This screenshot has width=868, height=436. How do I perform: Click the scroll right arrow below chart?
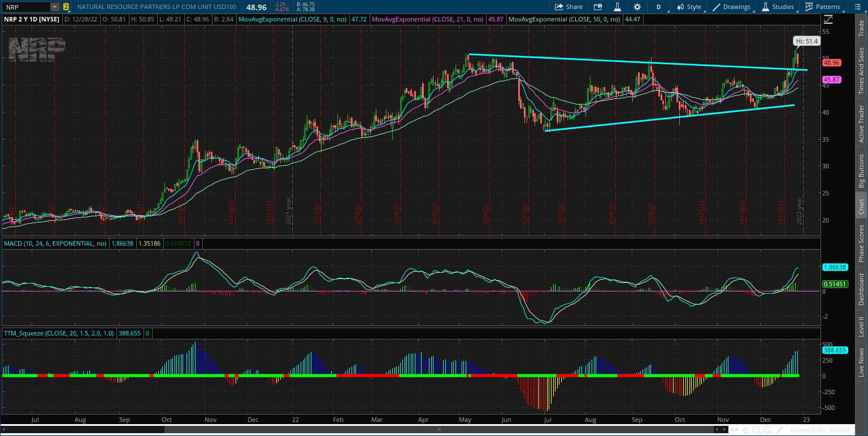(x=724, y=430)
